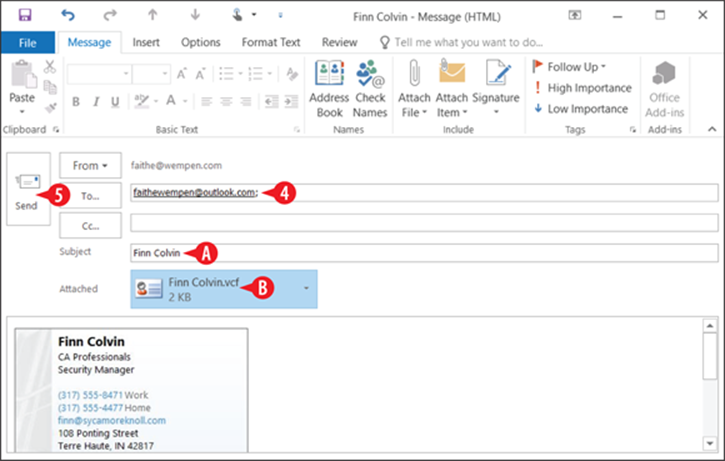725x461 pixels.
Task: Mark message as Low Importance
Action: click(x=582, y=109)
